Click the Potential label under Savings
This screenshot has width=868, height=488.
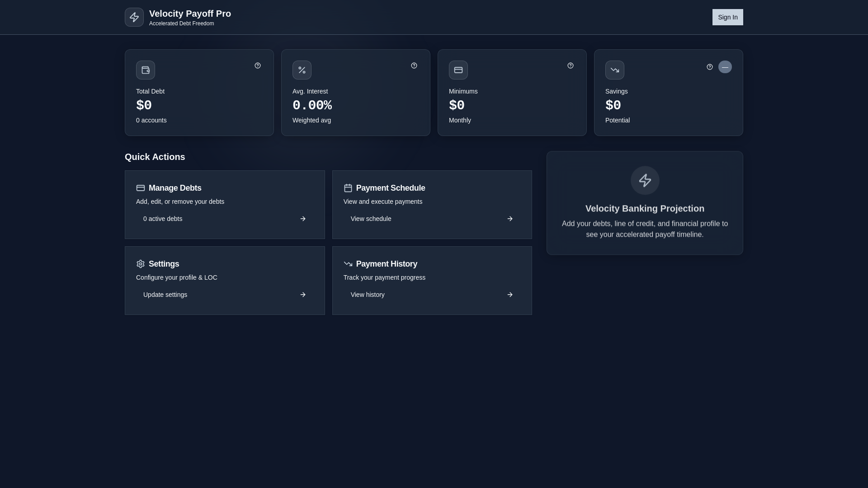coord(618,120)
